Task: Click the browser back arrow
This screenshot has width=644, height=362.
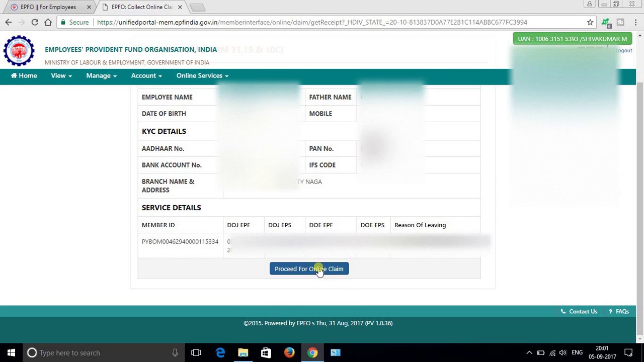Action: pyautogui.click(x=9, y=22)
